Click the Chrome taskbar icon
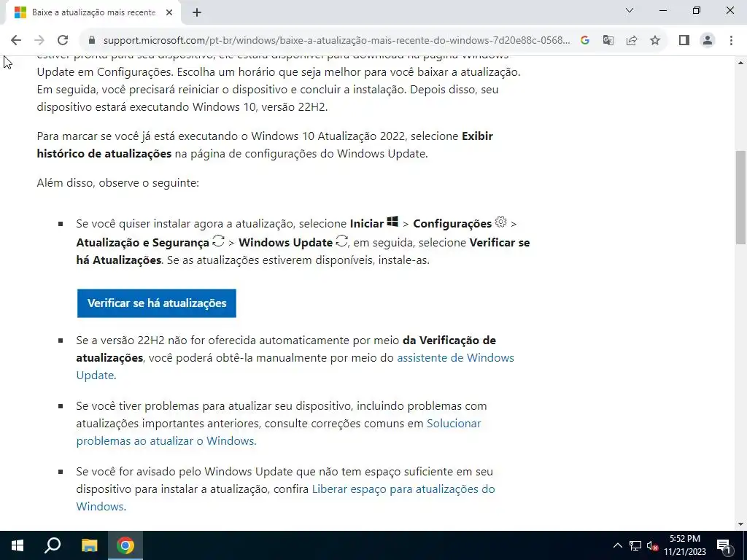The height and width of the screenshot is (560, 747). pos(125,545)
